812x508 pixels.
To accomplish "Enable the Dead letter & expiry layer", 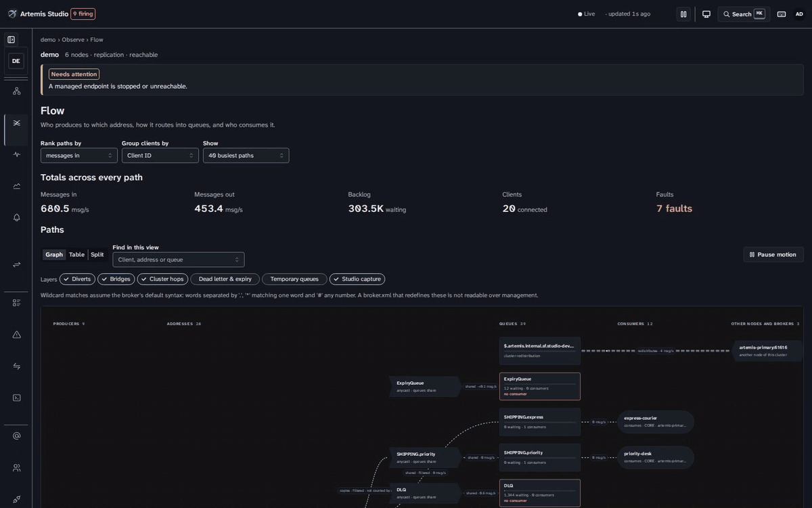I will tap(225, 279).
